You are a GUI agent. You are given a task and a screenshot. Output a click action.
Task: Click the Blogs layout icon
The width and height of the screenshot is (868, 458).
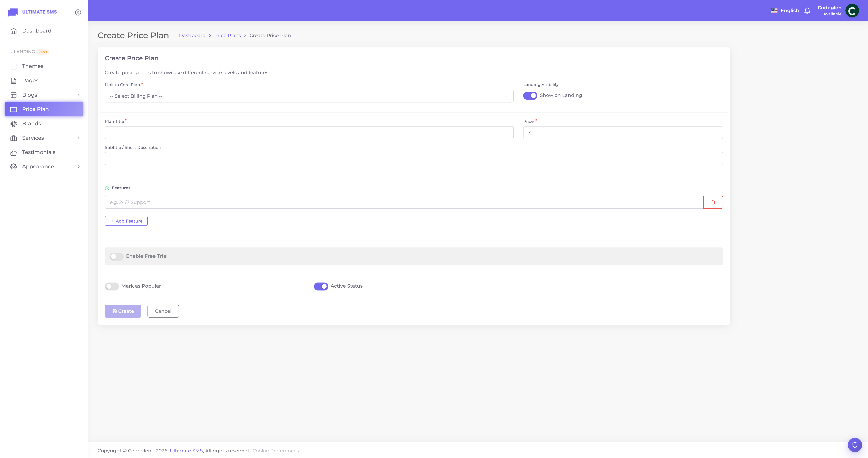point(14,95)
